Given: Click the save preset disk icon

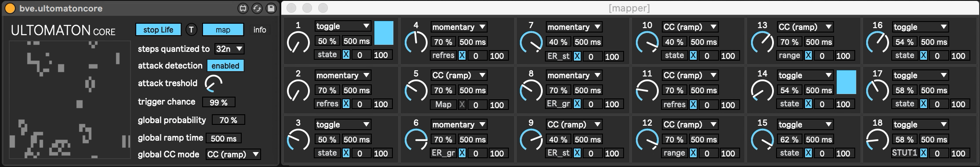Looking at the screenshot, I should (x=271, y=8).
